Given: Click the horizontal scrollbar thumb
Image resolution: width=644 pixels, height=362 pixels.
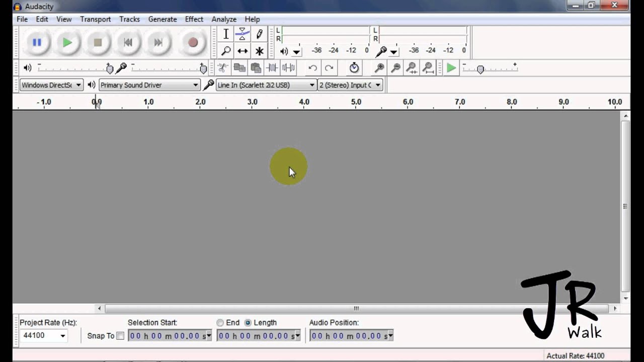Looking at the screenshot, I should tap(356, 309).
